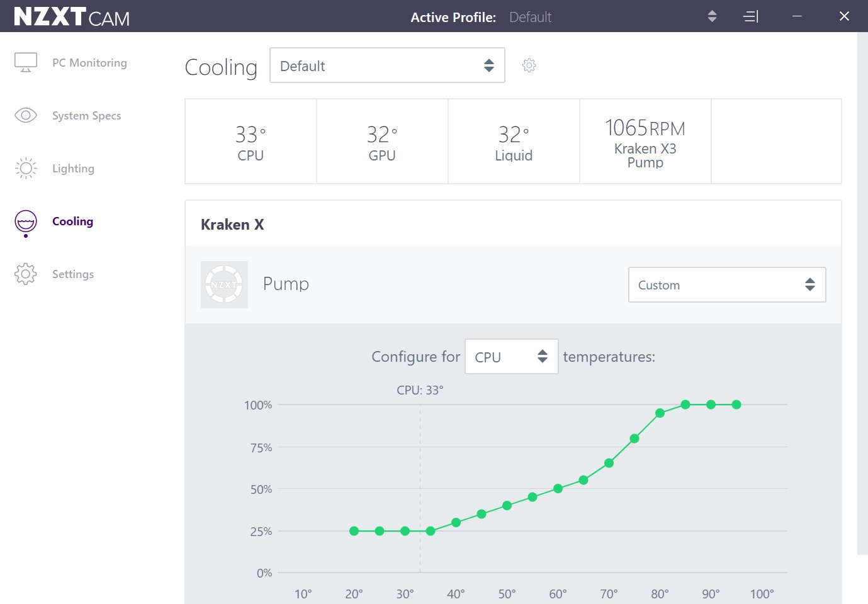The image size is (868, 604).
Task: Click the Settings gear icon in sidebar
Action: [26, 274]
